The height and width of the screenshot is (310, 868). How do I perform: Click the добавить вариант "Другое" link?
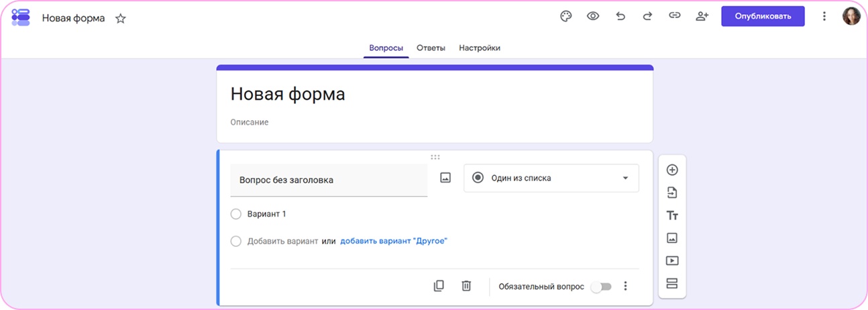click(x=394, y=241)
